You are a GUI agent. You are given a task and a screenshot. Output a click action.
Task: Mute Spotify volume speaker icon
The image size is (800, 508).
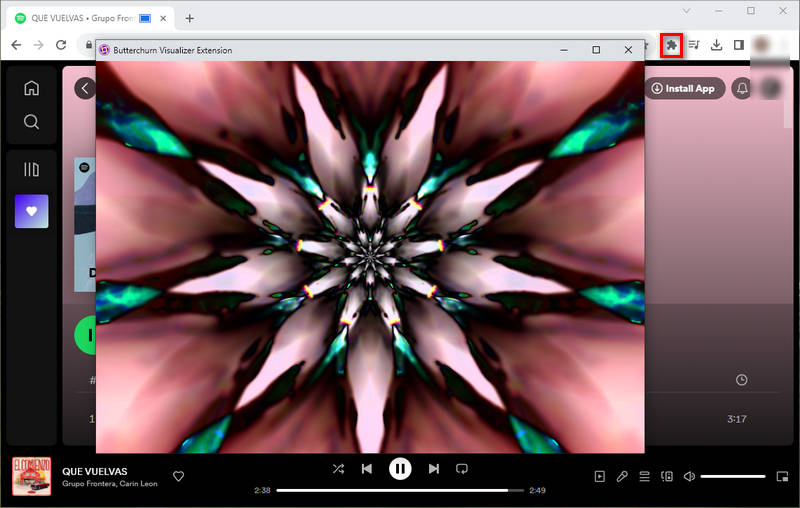(689, 476)
